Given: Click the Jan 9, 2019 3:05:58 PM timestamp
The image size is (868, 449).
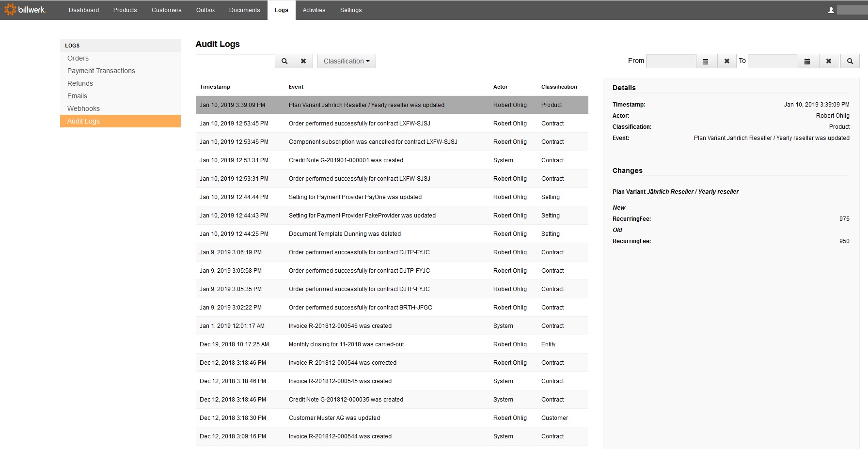Looking at the screenshot, I should click(231, 271).
